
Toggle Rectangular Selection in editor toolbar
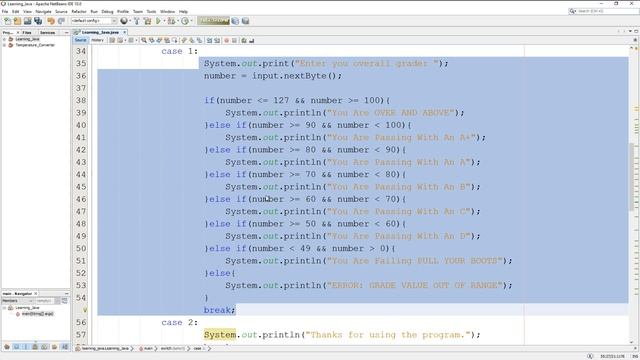pyautogui.click(x=175, y=40)
